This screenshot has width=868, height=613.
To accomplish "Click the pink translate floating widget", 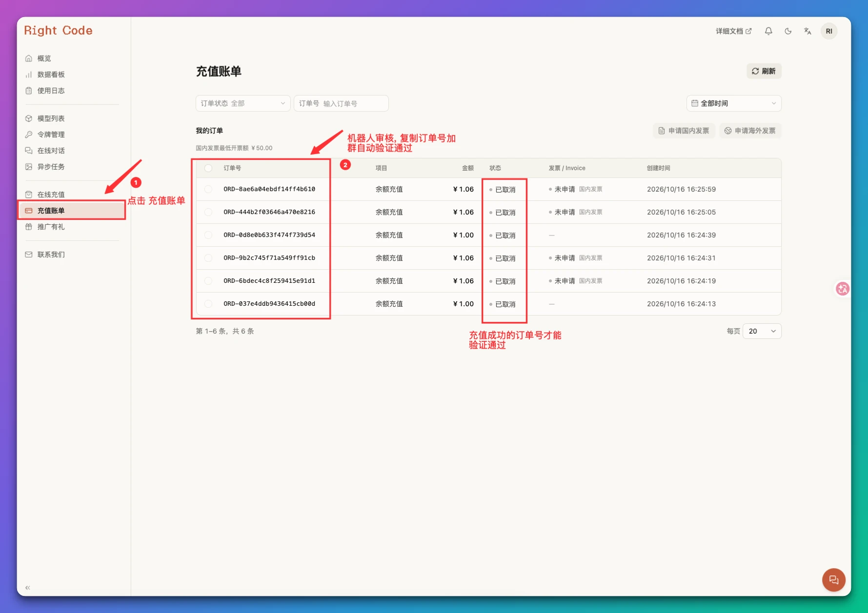I will point(843,289).
